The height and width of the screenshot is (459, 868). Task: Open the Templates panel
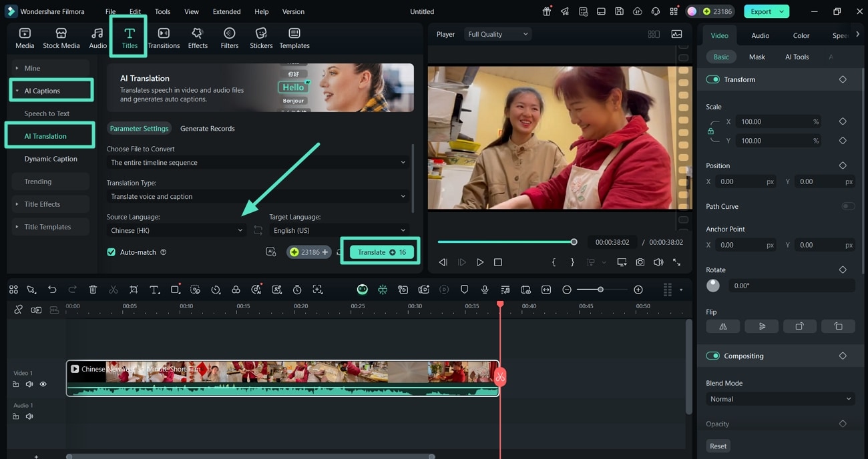point(294,38)
